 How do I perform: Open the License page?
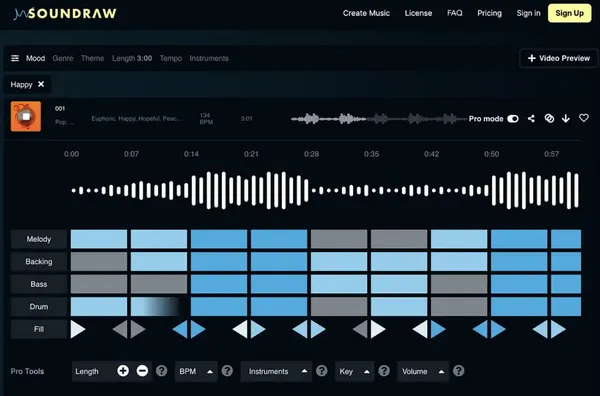tap(418, 13)
